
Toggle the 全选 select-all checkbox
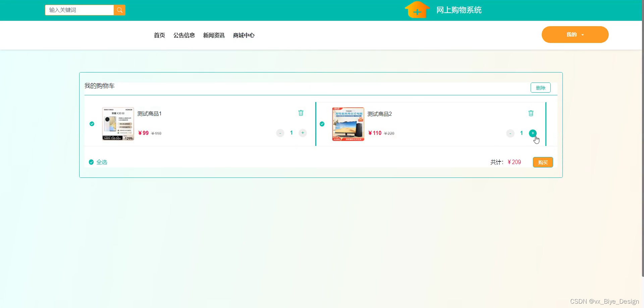click(91, 162)
